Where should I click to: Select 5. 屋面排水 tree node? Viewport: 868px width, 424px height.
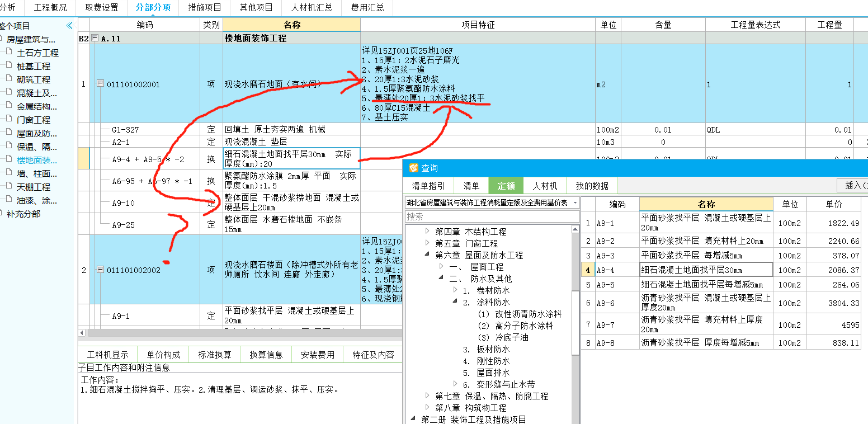click(x=486, y=373)
